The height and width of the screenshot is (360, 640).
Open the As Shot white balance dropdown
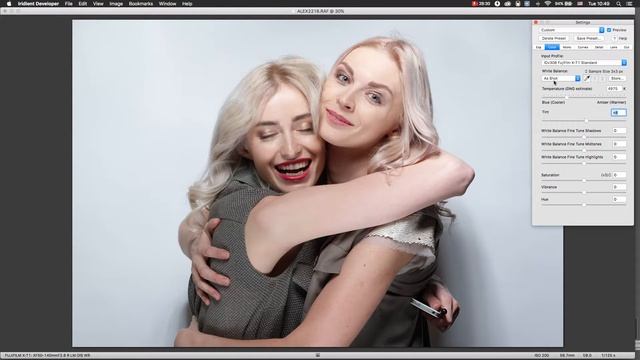561,78
